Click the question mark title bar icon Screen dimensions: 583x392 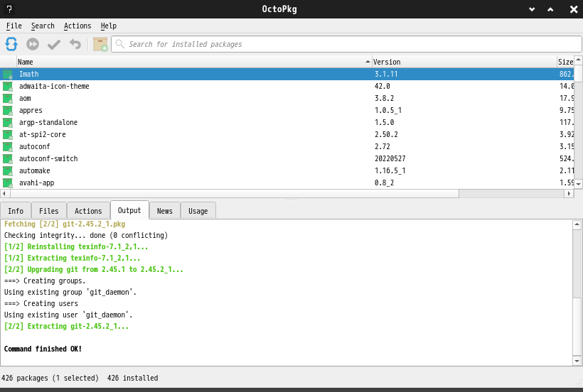[9, 9]
